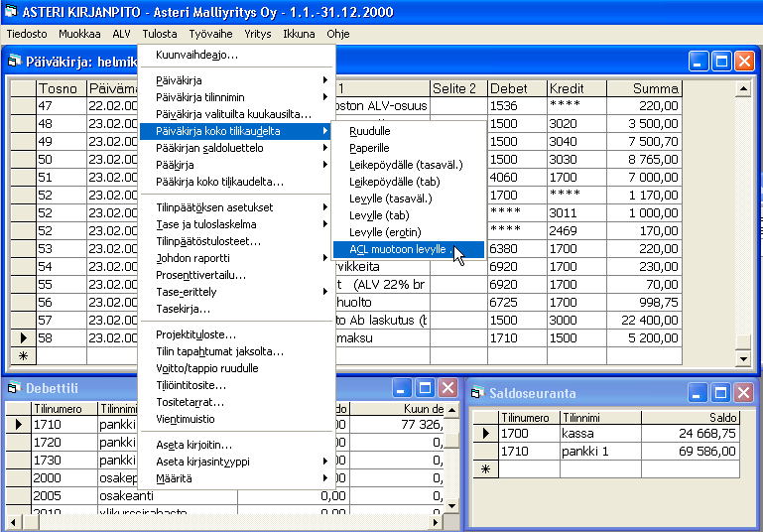Click new-row asterisk in Saldoseuranta
The image size is (763, 532).
click(x=485, y=469)
